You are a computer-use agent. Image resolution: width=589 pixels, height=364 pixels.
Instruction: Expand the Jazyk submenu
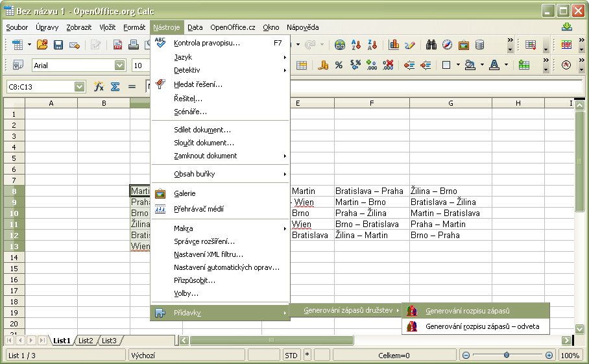point(221,57)
